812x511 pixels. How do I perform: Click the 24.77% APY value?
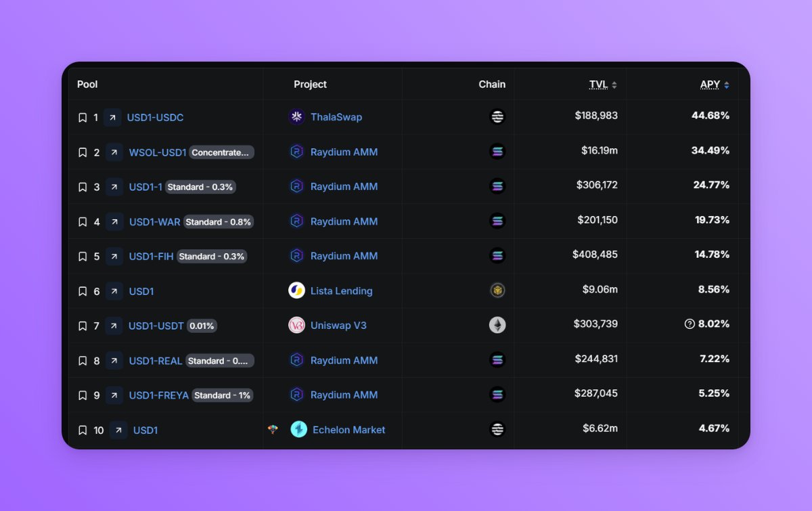pos(711,185)
